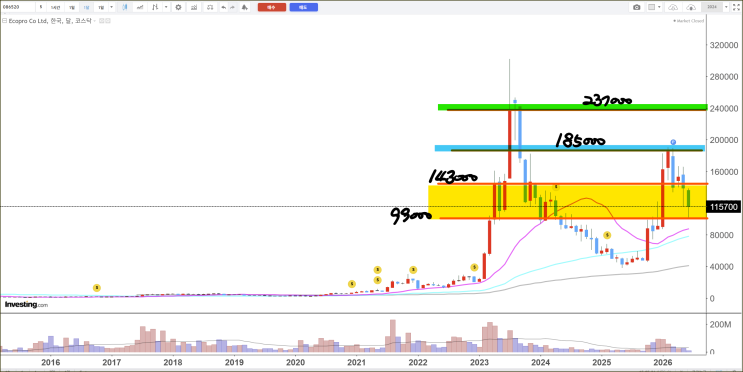Open the indicators icon

[194, 7]
